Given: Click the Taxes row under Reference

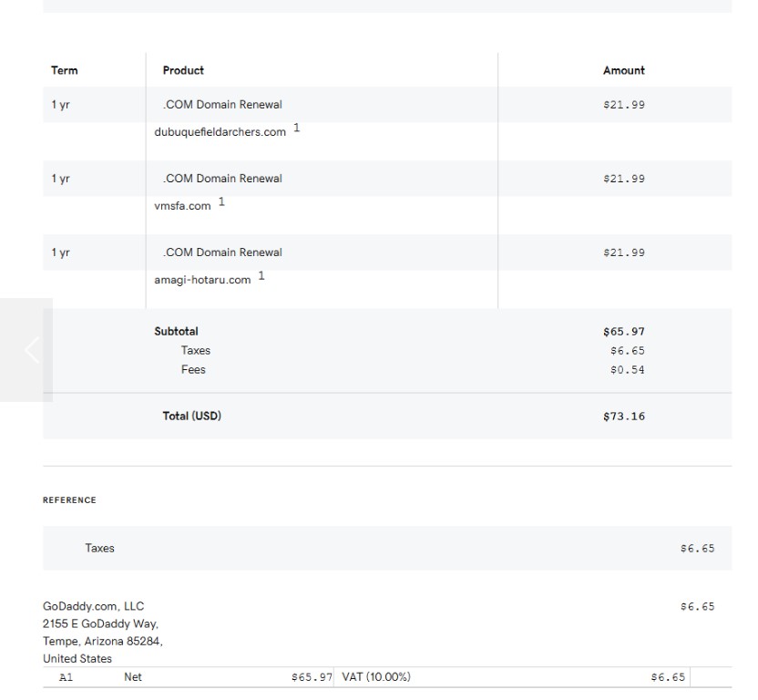Looking at the screenshot, I should 100,548.
